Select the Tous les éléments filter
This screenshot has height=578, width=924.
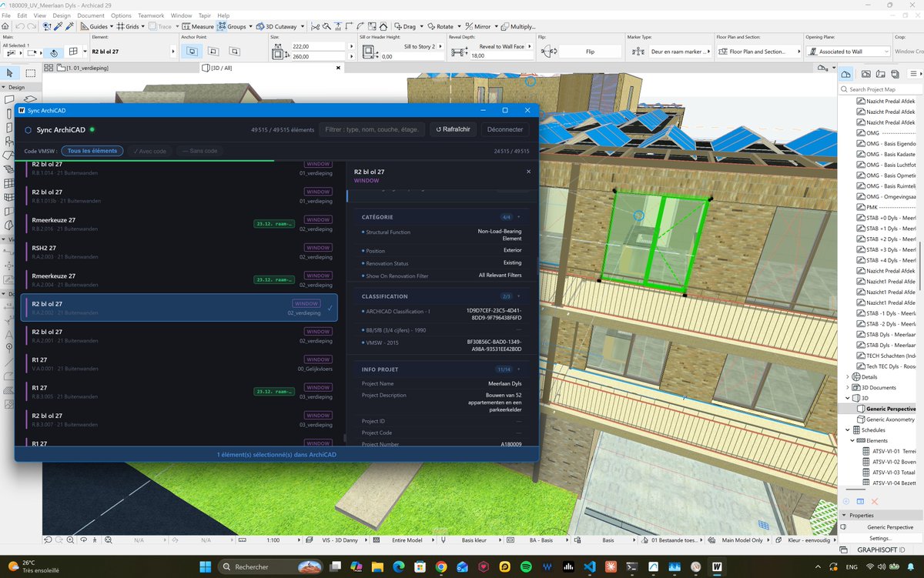[92, 151]
